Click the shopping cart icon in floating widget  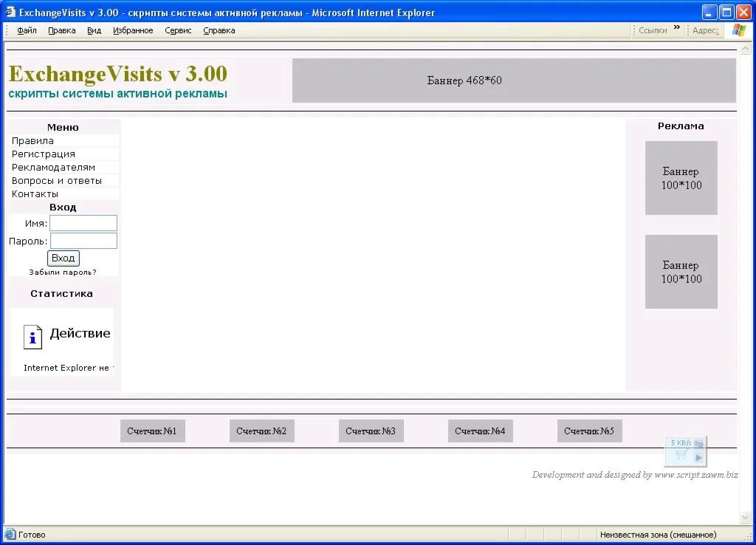pyautogui.click(x=681, y=454)
